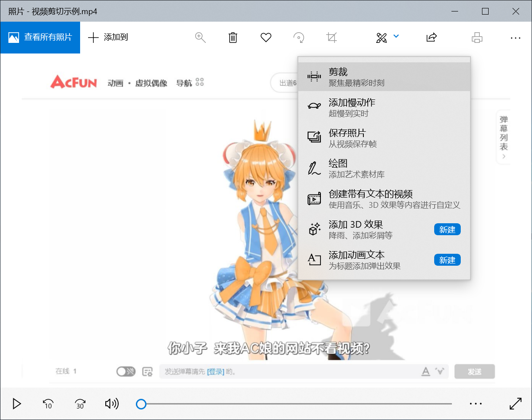Click the video search box (出道6)
Viewport: 532px width, 420px height.
click(x=285, y=83)
